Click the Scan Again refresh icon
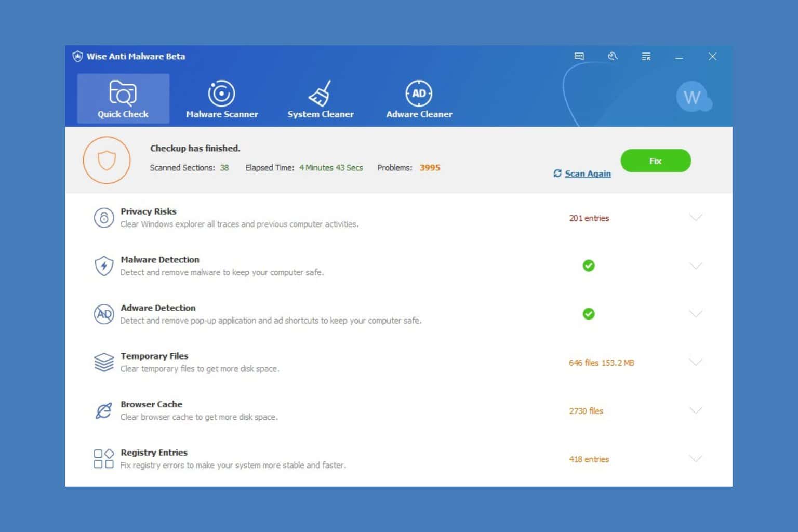 tap(557, 173)
